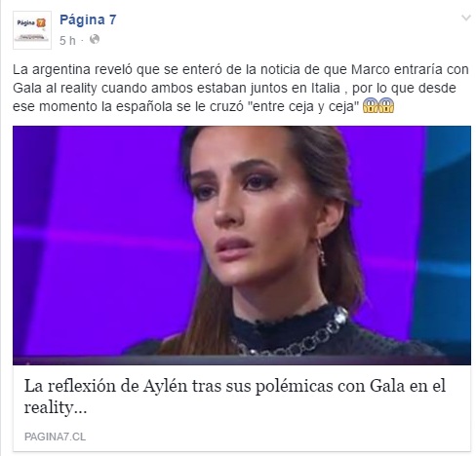Click the post text starting La argentina
The height and width of the screenshot is (456, 476).
pyautogui.click(x=241, y=88)
